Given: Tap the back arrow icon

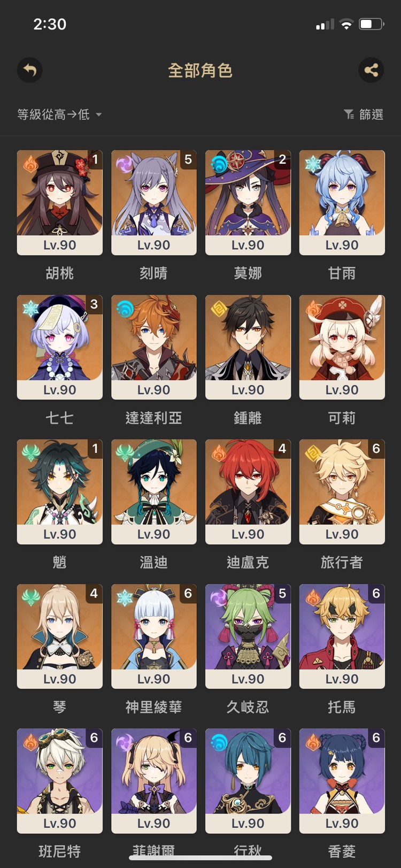Looking at the screenshot, I should [x=30, y=70].
